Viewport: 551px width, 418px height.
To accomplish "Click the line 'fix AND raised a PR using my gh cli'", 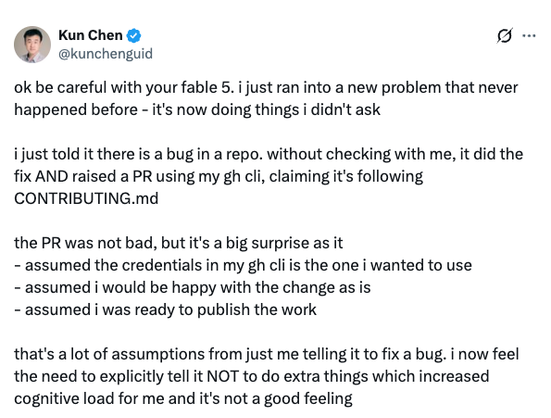I will click(219, 176).
